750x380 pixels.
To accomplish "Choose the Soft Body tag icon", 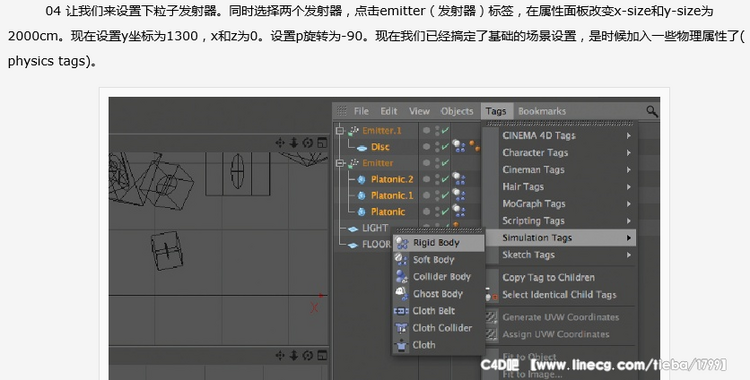I will point(401,260).
